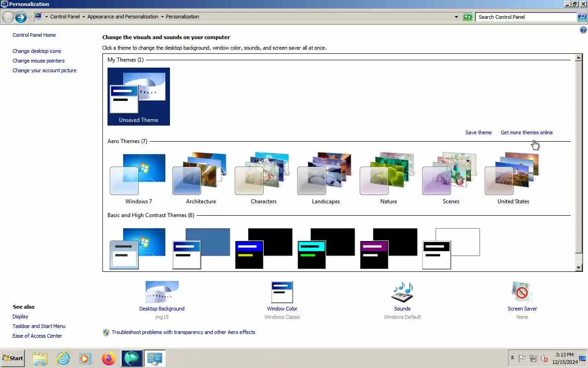This screenshot has height=368, width=588.
Task: Click the search magnifier button
Action: [x=582, y=17]
